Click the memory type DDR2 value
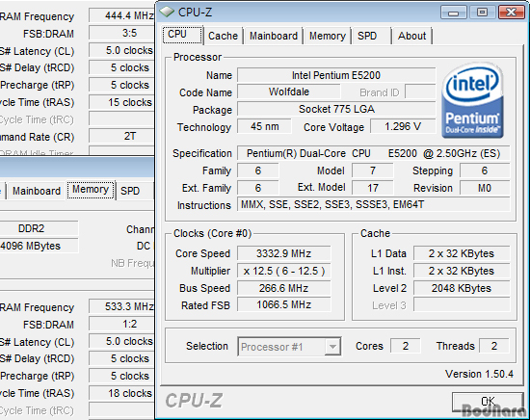 39,228
